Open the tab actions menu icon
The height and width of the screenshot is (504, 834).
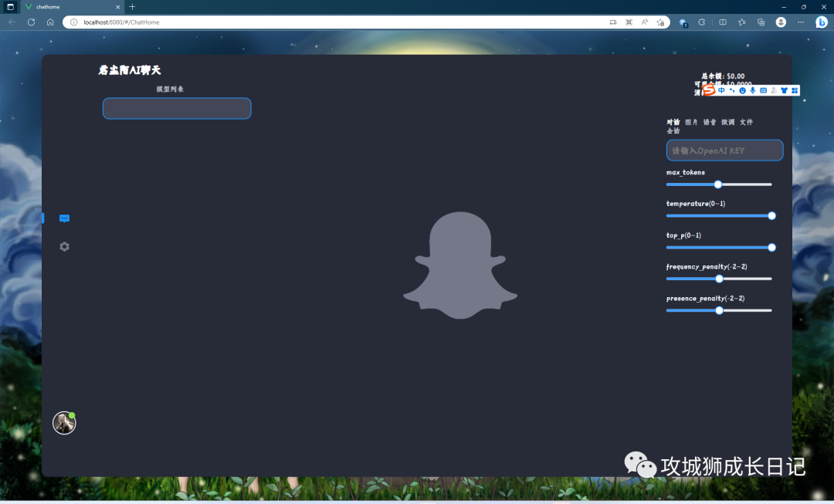coord(10,7)
